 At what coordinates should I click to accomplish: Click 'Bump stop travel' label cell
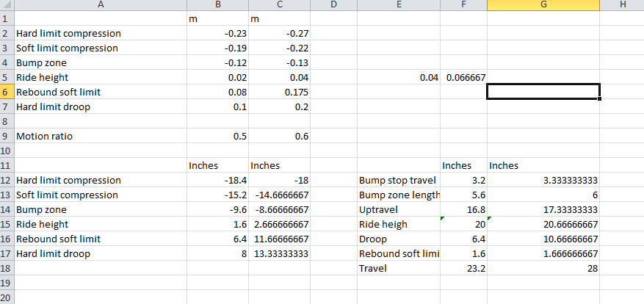(399, 180)
